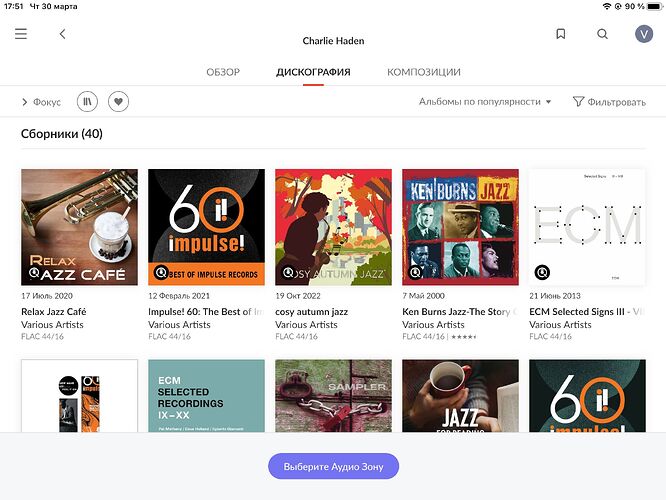Viewport: 666px width, 500px height.
Task: Expand the Фокус panel
Action: pos(41,102)
